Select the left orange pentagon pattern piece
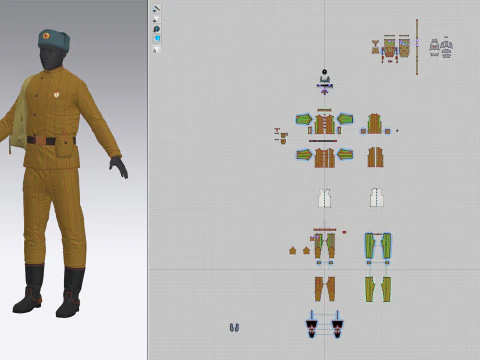This screenshot has height=360, width=480. pos(293,251)
